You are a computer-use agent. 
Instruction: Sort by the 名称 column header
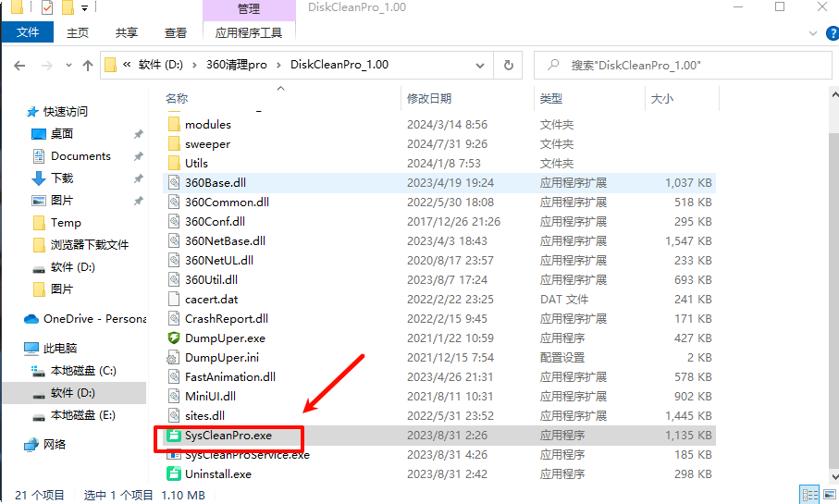pyautogui.click(x=177, y=98)
